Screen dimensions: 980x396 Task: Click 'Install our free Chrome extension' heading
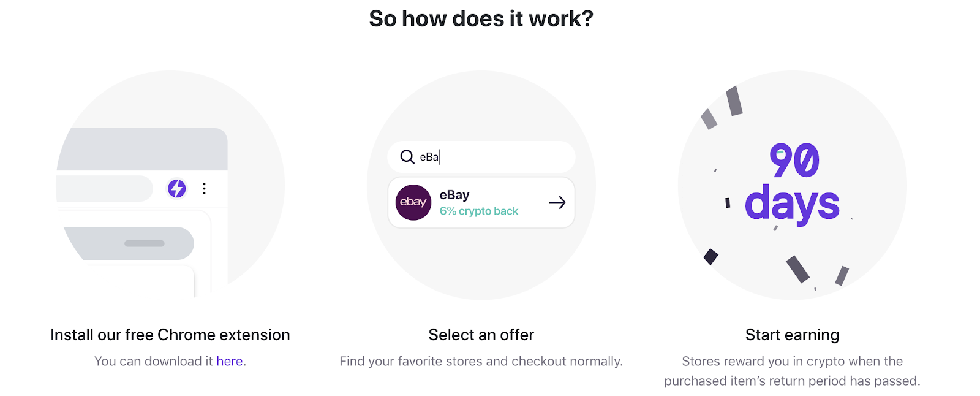[170, 335]
